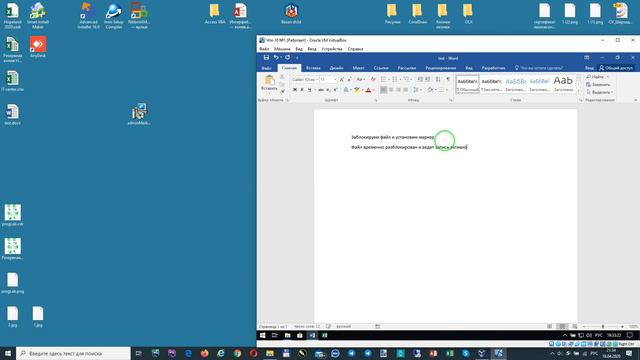Switch to the Рецензирование ribbon tab
Image resolution: width=640 pixels, height=360 pixels.
441,68
